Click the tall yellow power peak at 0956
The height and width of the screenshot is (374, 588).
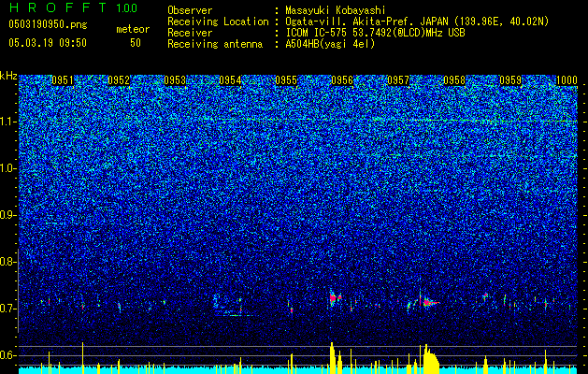click(332, 357)
